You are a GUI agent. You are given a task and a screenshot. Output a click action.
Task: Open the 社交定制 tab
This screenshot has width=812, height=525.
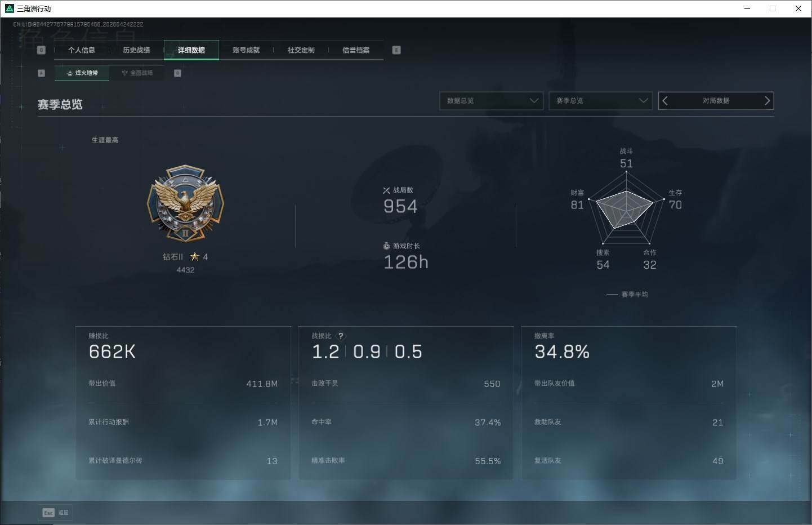tap(301, 50)
